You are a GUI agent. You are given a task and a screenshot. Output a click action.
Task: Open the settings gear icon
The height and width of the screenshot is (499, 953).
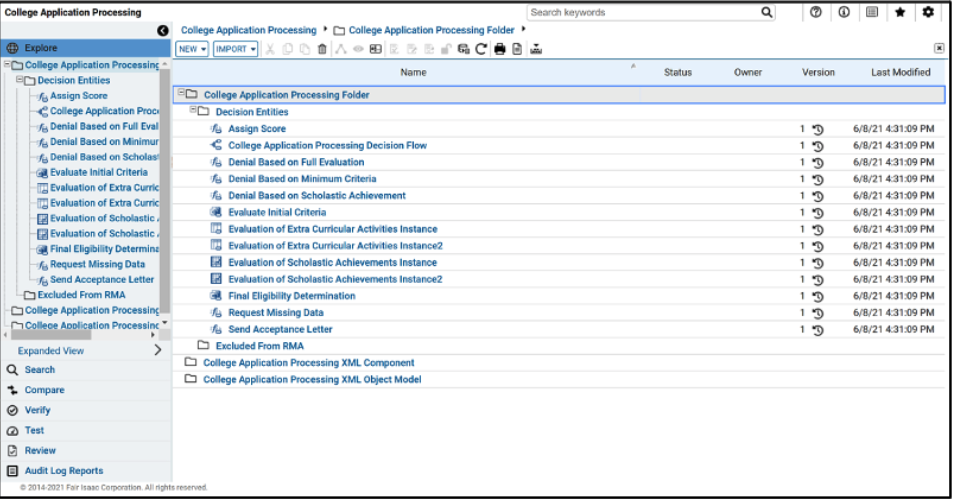click(928, 12)
